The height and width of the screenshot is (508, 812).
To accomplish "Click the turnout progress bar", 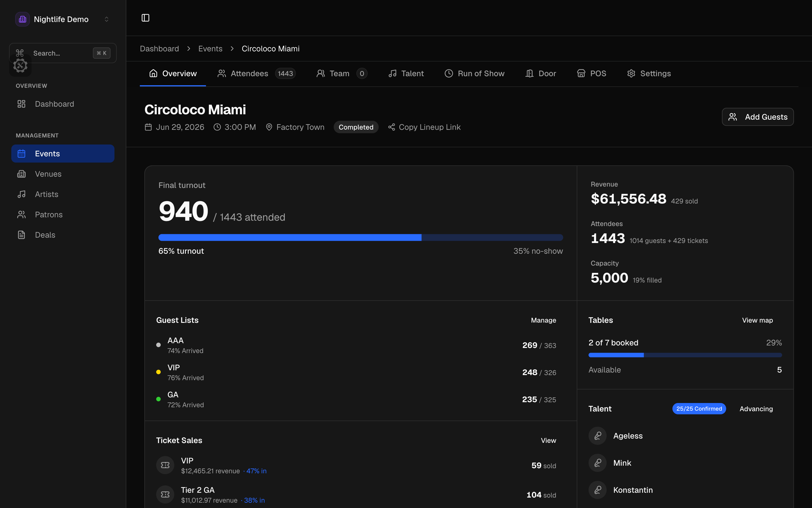I will click(361, 238).
